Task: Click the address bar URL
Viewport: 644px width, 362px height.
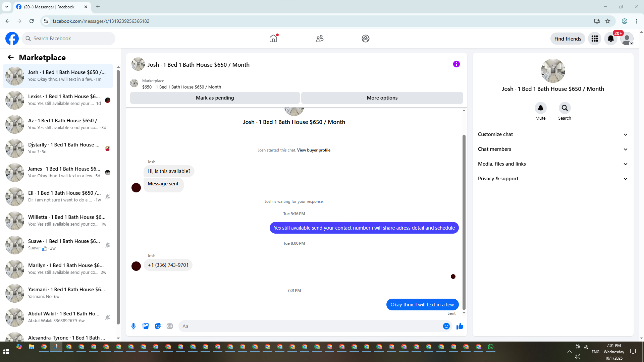Action: 101,21
